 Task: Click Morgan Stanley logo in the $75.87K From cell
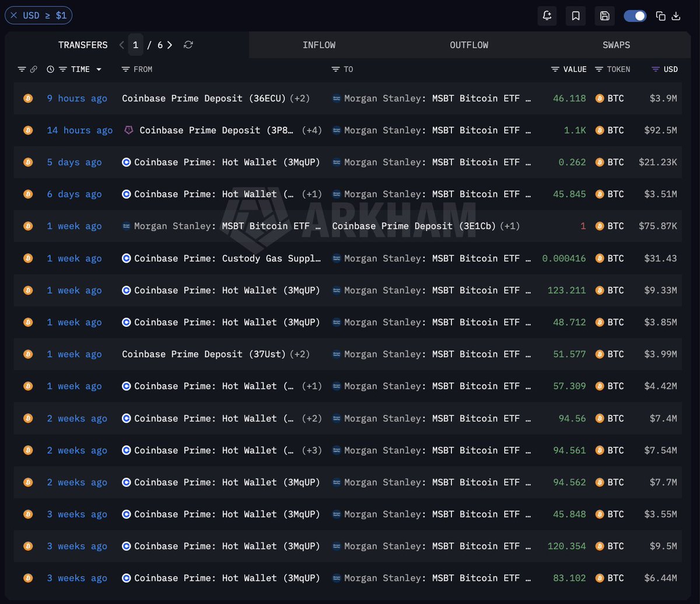pos(127,226)
